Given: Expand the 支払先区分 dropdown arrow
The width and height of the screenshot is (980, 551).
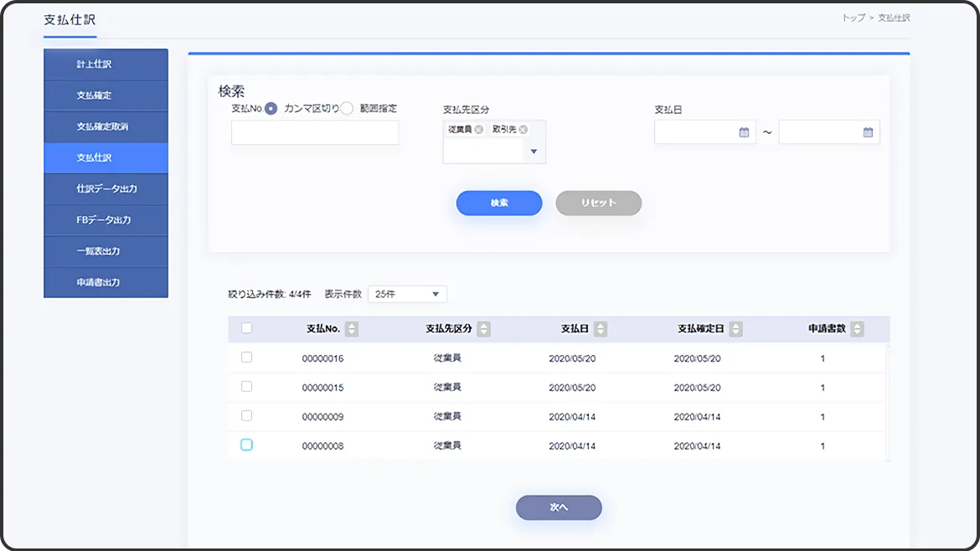Looking at the screenshot, I should (x=534, y=152).
